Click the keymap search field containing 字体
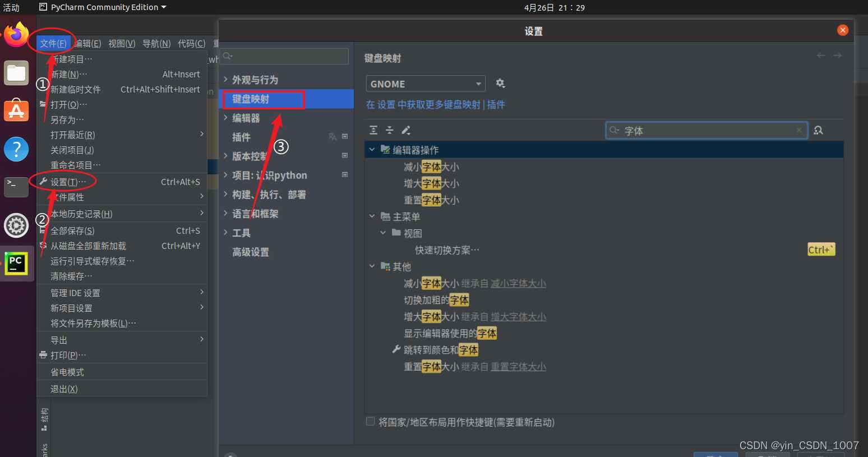This screenshot has width=868, height=457. 707,131
